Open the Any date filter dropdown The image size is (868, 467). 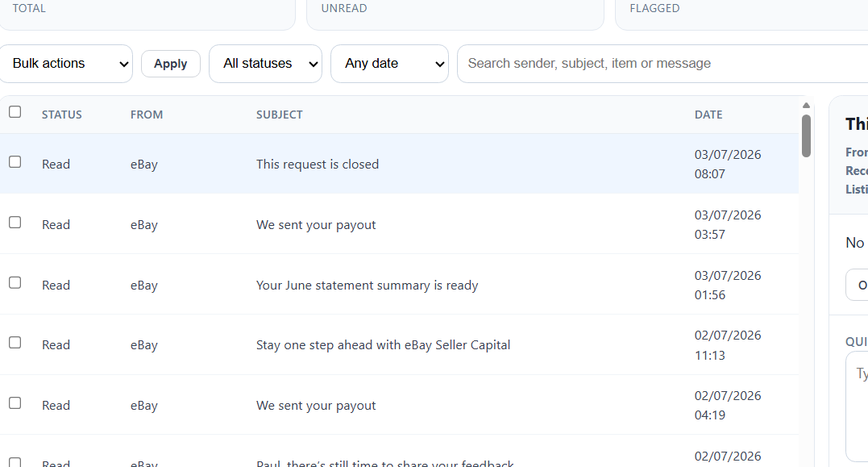(x=389, y=64)
